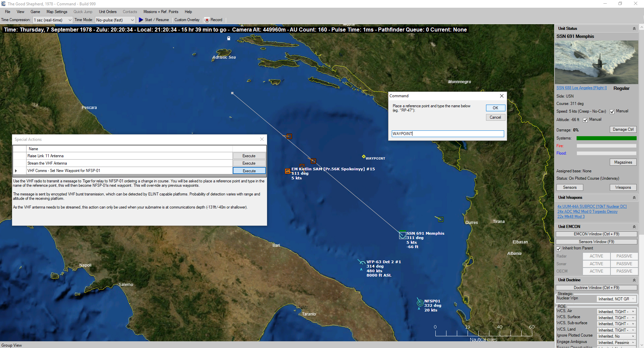Open the Unit Orders menu
The height and width of the screenshot is (348, 644).
(x=107, y=12)
